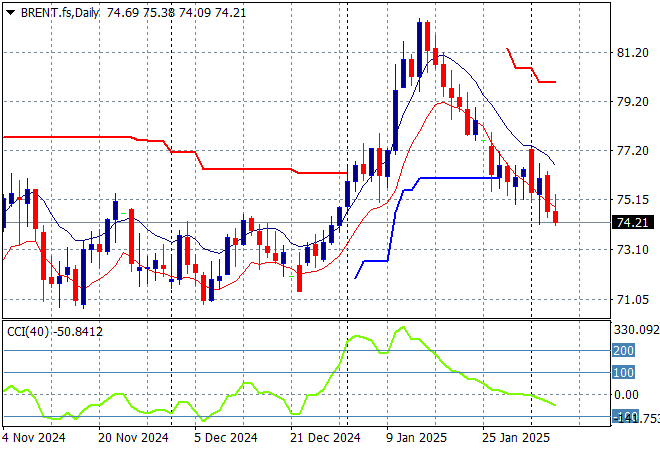The width and height of the screenshot is (660, 450).
Task: Click the triangle arrow beside BRENT.fs title
Action: coord(11,10)
